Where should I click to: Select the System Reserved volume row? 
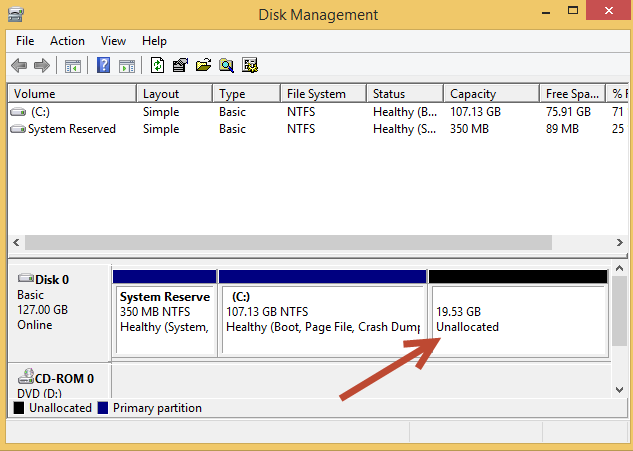[x=70, y=129]
